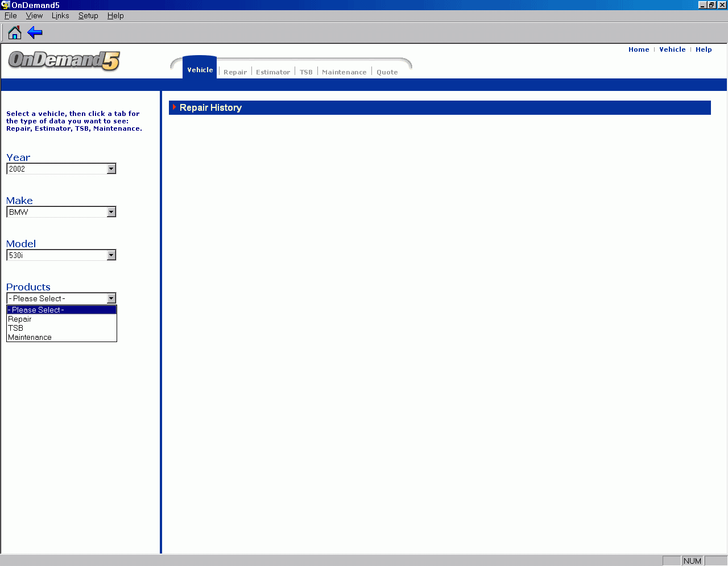Minimize the OnDemand5 window
The height and width of the screenshot is (566, 728).
[703, 5]
